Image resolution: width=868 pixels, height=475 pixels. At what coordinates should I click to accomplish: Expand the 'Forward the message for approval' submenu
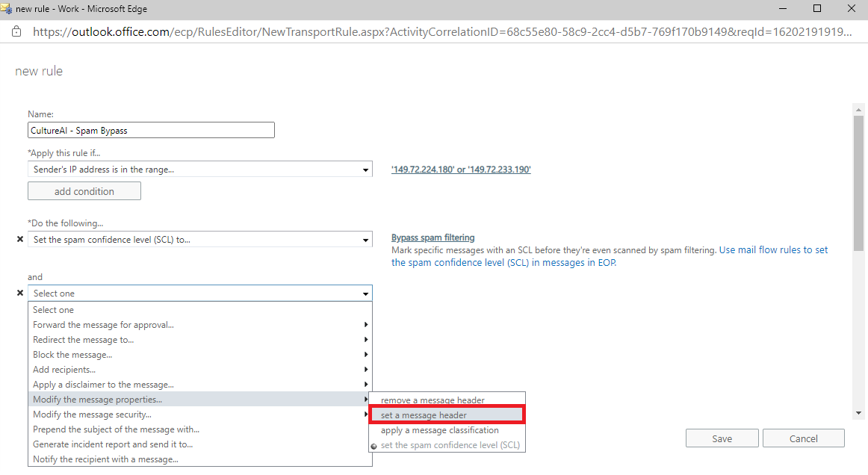[200, 325]
